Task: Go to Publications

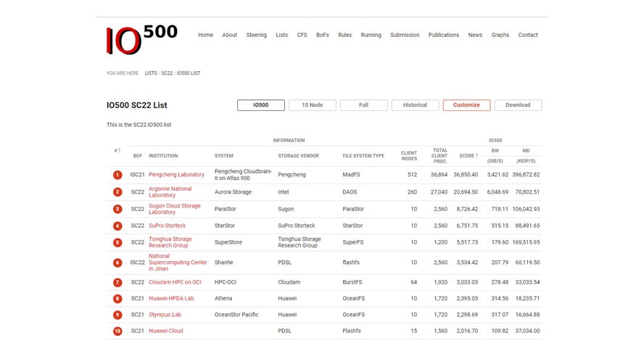Action: 444,35
